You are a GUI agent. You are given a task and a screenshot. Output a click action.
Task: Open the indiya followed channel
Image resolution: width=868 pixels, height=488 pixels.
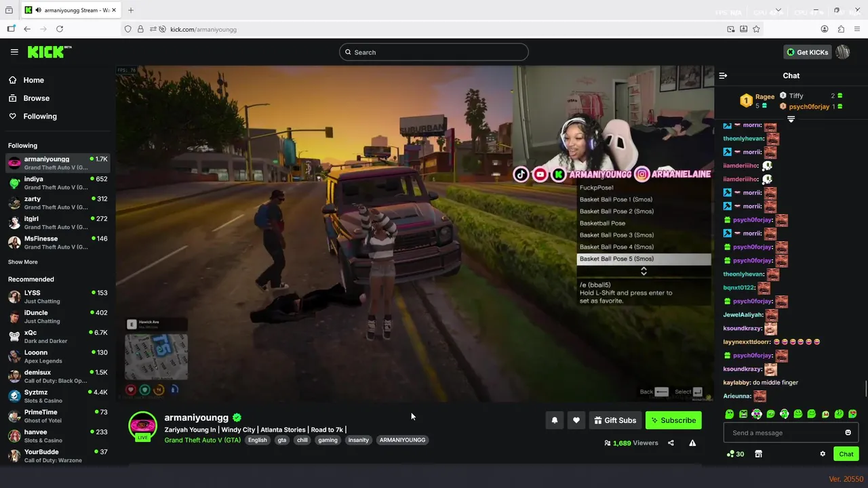[x=57, y=183]
